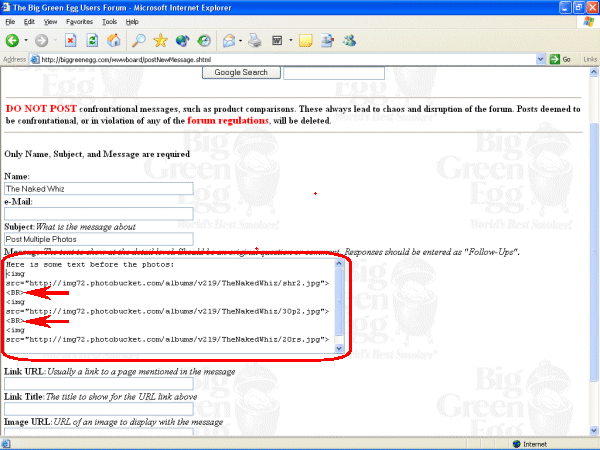Click the 30p2.jpg image source line
The height and width of the screenshot is (450, 600).
pos(167,311)
